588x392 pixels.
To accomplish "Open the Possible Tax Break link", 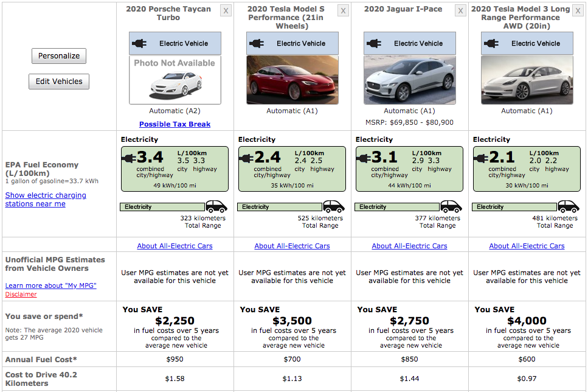I will [175, 124].
